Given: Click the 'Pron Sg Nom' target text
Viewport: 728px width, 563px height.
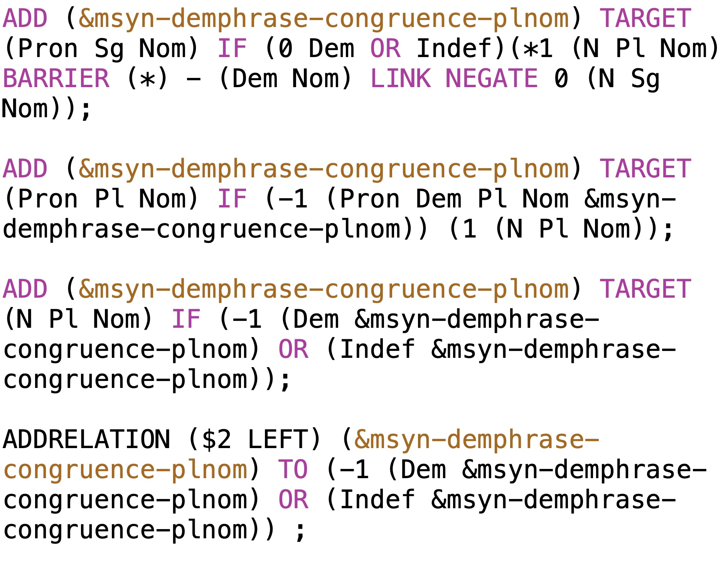Looking at the screenshot, I should (101, 49).
